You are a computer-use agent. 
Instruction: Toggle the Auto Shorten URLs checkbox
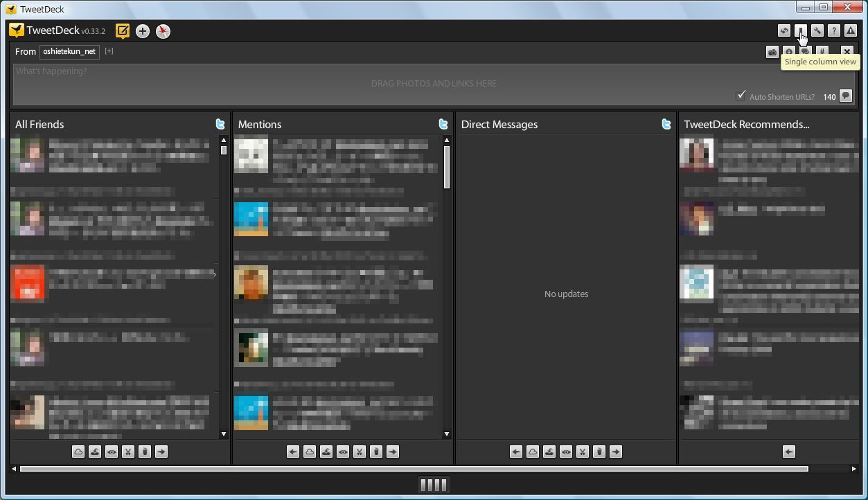[741, 96]
